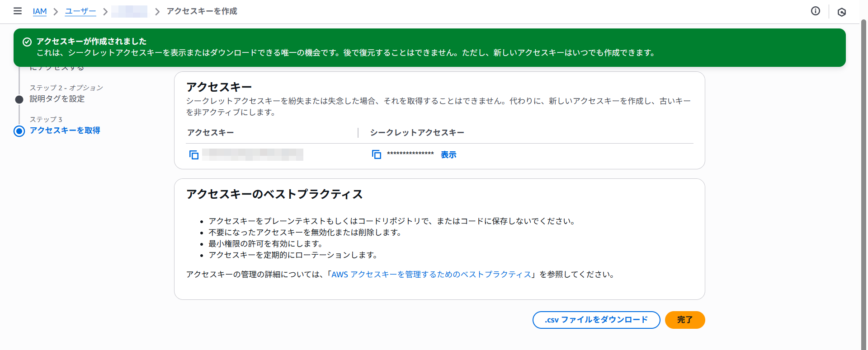Click the green banner success checkmark icon
The height and width of the screenshot is (350, 868).
27,42
